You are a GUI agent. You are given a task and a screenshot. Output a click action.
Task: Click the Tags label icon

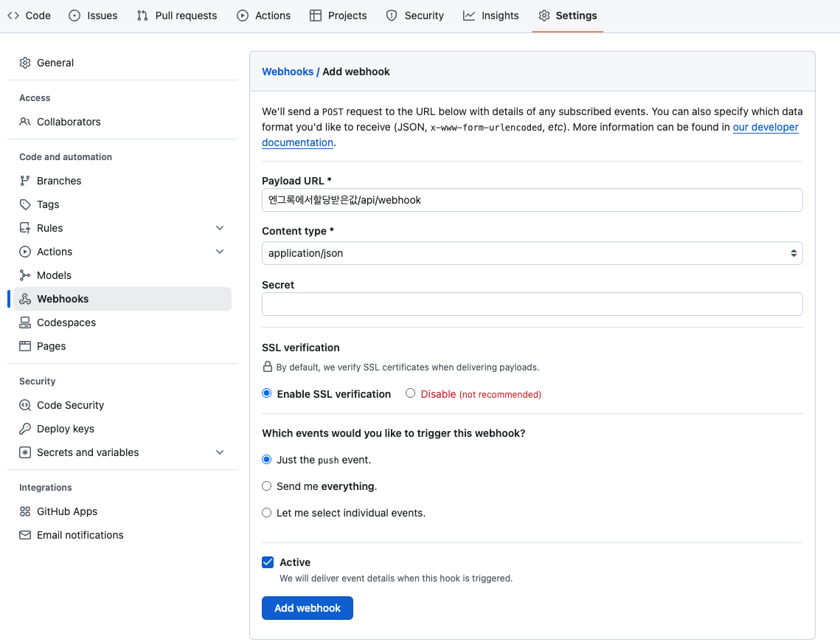pyautogui.click(x=25, y=204)
